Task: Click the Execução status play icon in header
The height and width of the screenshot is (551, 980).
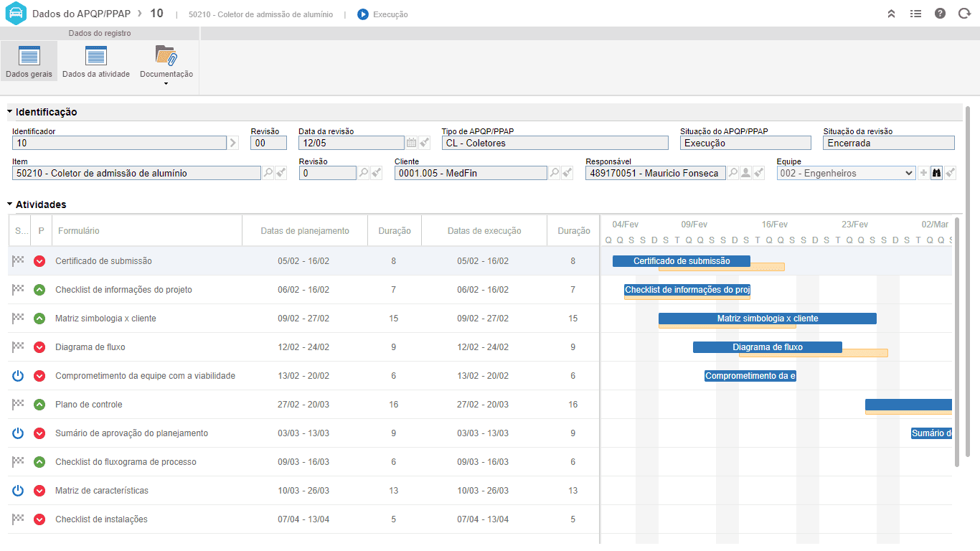Action: pos(363,14)
